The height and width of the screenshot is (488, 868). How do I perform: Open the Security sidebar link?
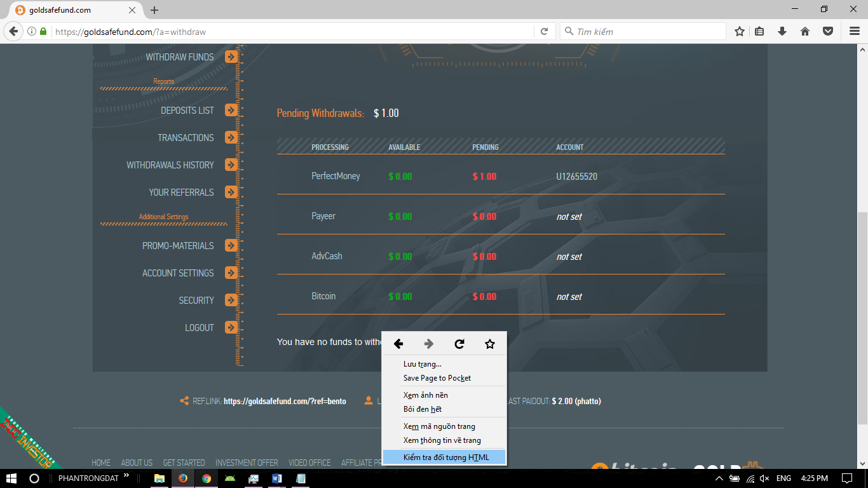[196, 301]
